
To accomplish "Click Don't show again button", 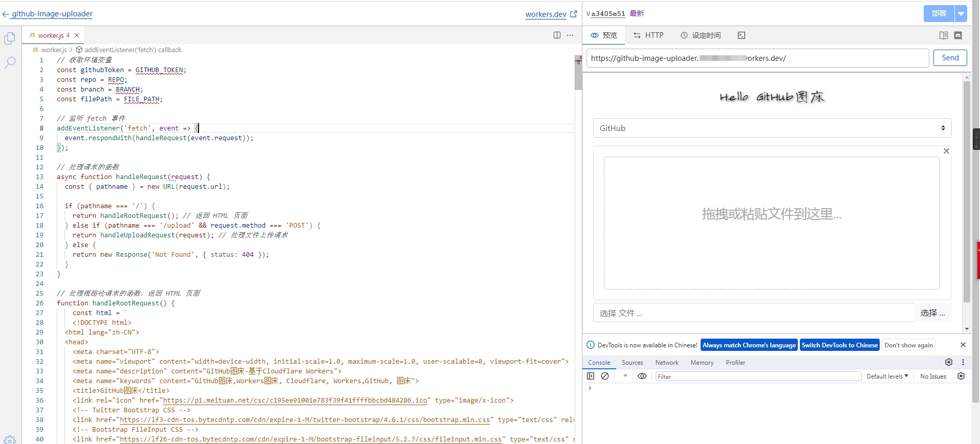I will (x=908, y=345).
